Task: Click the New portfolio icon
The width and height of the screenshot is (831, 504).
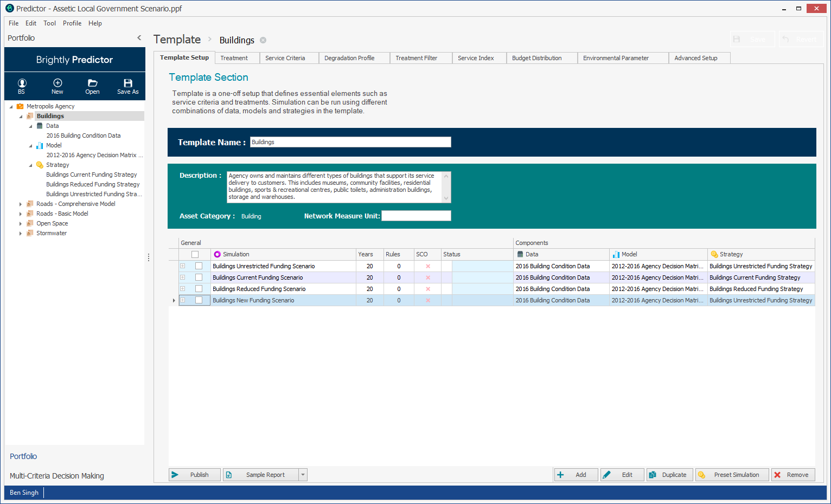Action: tap(57, 83)
